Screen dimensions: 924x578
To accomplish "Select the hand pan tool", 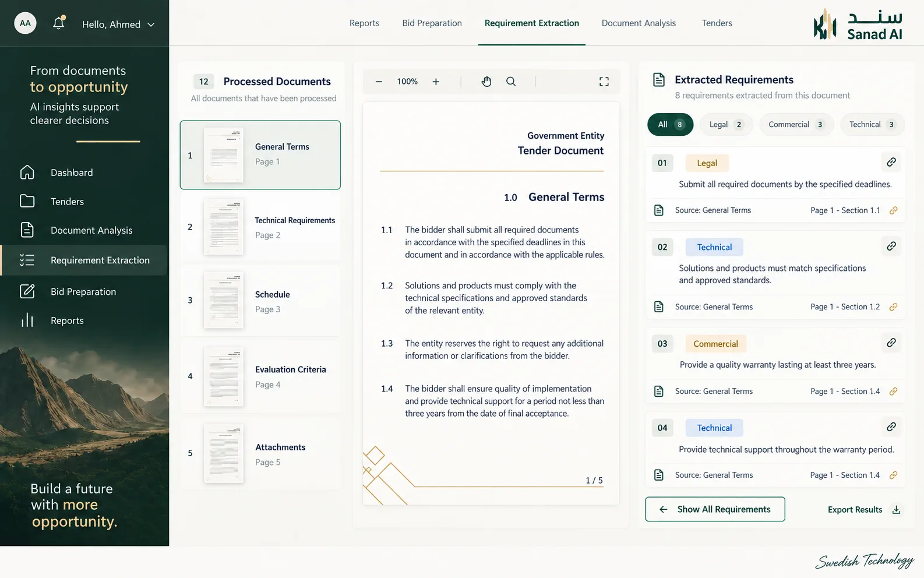I will point(486,82).
